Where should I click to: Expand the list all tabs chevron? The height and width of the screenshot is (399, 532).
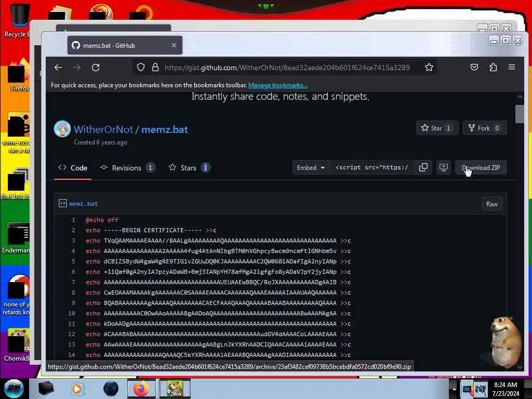(457, 45)
